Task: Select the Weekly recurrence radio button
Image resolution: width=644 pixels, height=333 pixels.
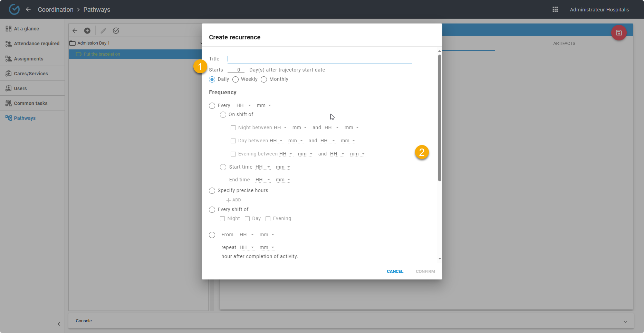Action: pyautogui.click(x=236, y=79)
